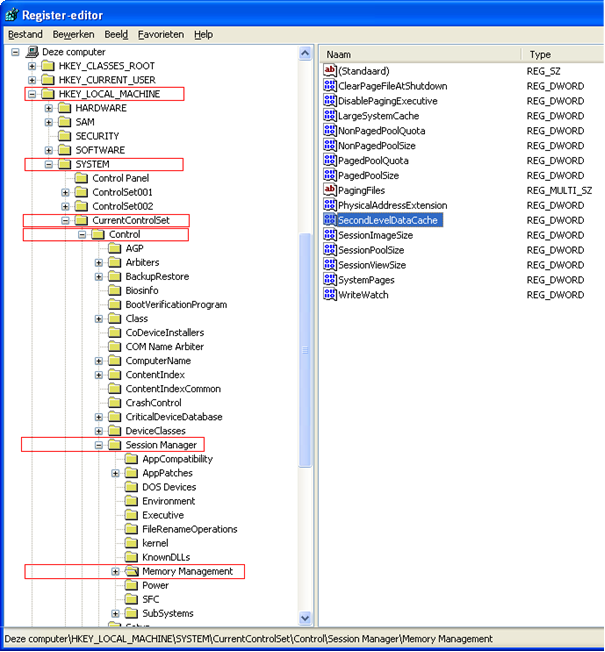Click the (Standaard) string value icon
The width and height of the screenshot is (605, 652).
[x=330, y=71]
